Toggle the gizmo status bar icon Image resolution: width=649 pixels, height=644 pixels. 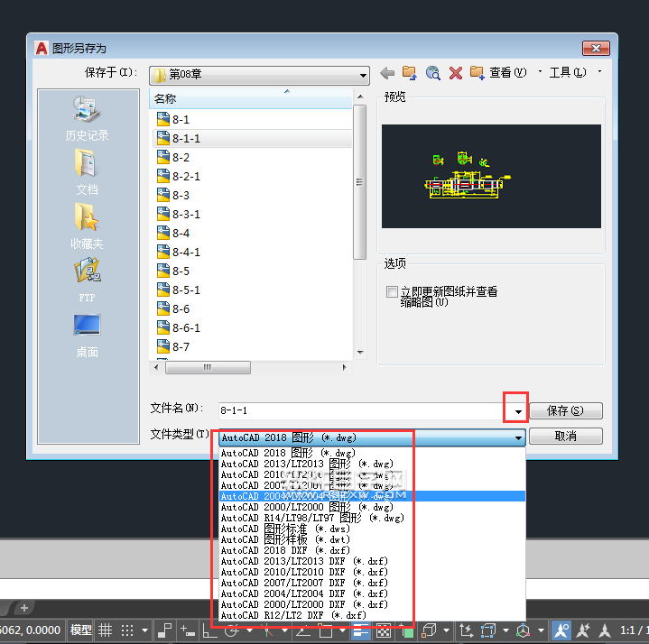524,630
